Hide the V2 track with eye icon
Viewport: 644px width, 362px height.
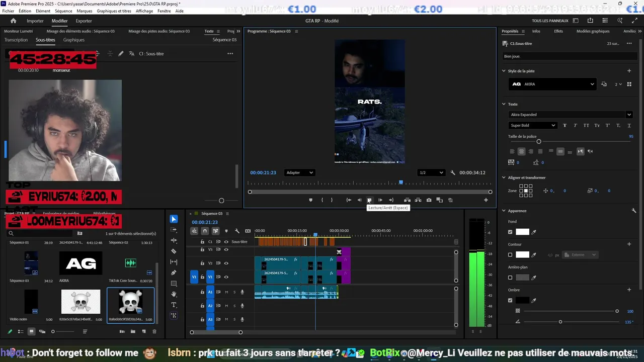click(226, 263)
